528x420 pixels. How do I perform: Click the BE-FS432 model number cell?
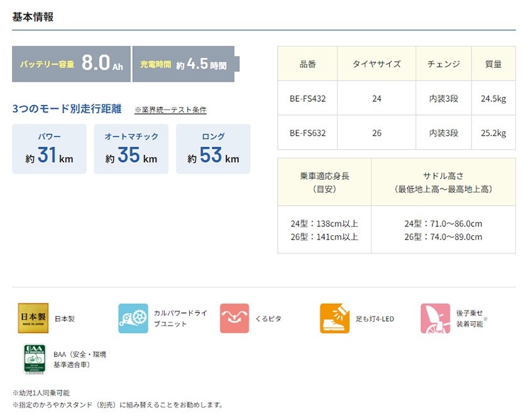click(x=307, y=98)
